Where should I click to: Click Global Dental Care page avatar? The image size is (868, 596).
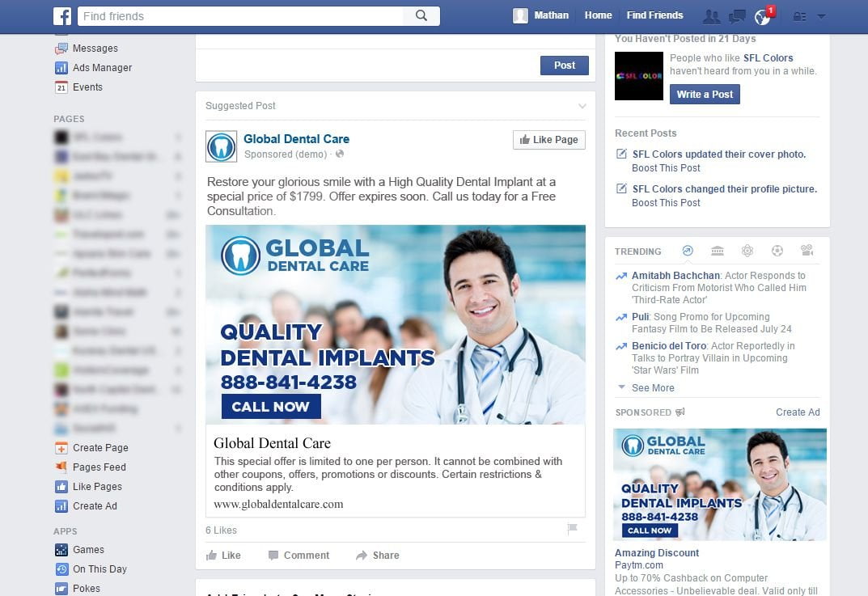pos(221,146)
